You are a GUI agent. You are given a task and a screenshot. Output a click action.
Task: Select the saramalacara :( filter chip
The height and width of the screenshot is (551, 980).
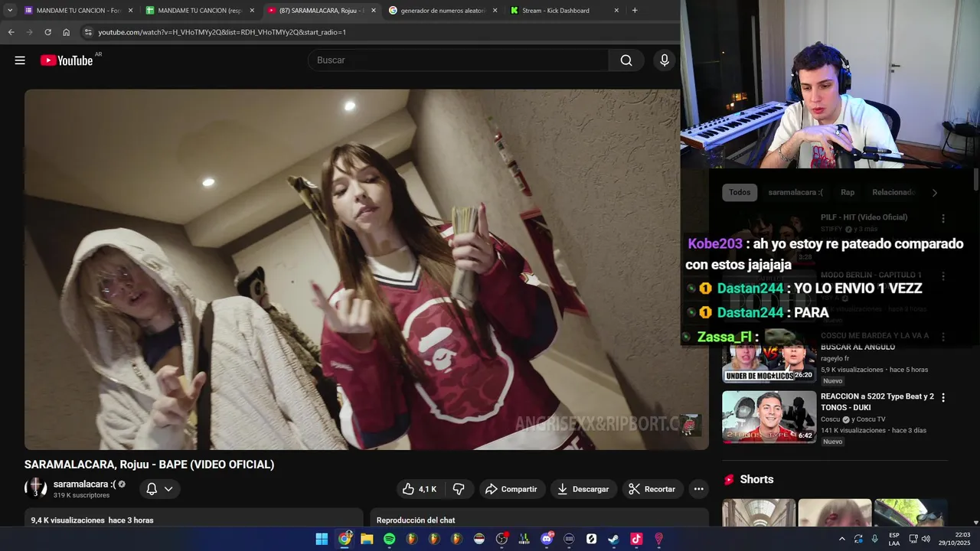pos(795,193)
